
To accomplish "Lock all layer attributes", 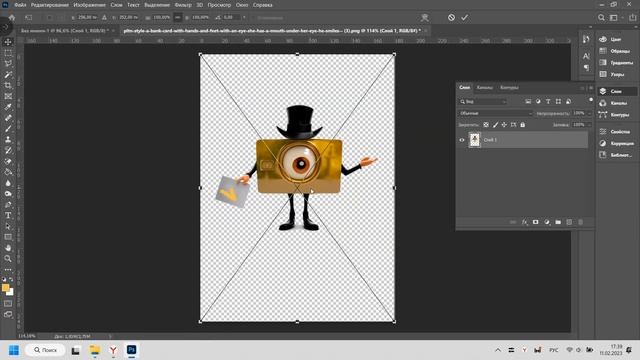I will coord(522,125).
